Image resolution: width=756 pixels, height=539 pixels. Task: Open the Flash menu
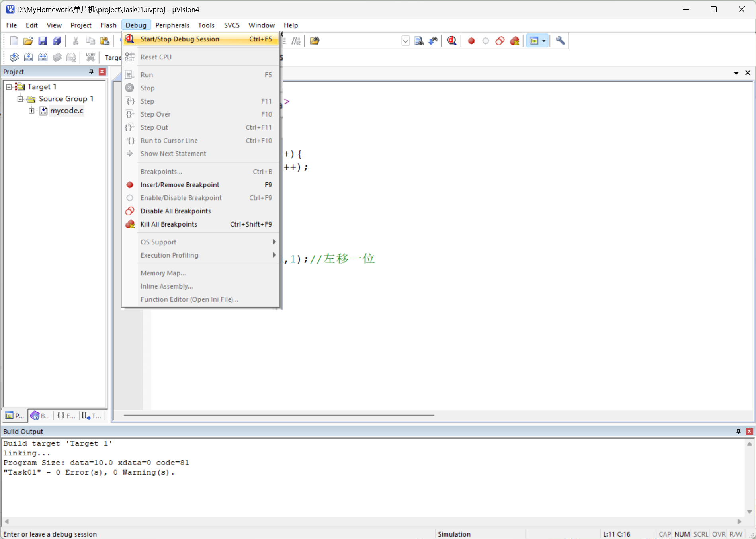click(108, 25)
